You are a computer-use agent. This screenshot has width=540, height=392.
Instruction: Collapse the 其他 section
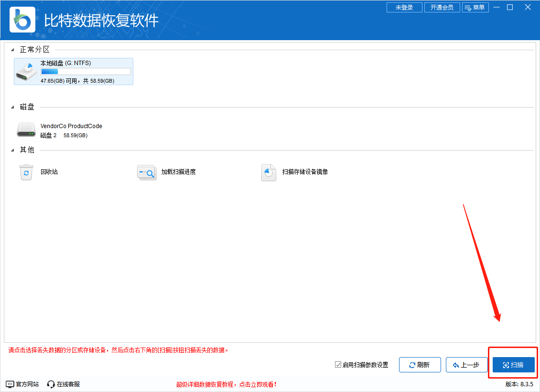pos(13,150)
